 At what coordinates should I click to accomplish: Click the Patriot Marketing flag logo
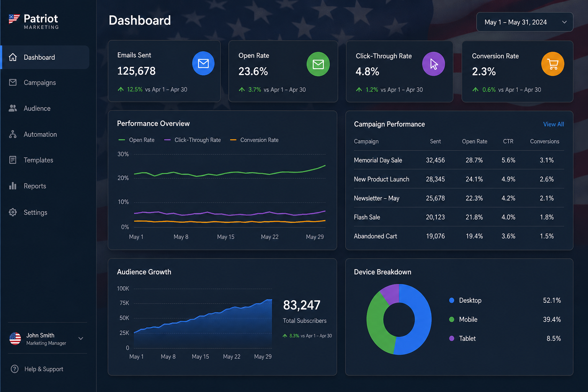point(14,19)
